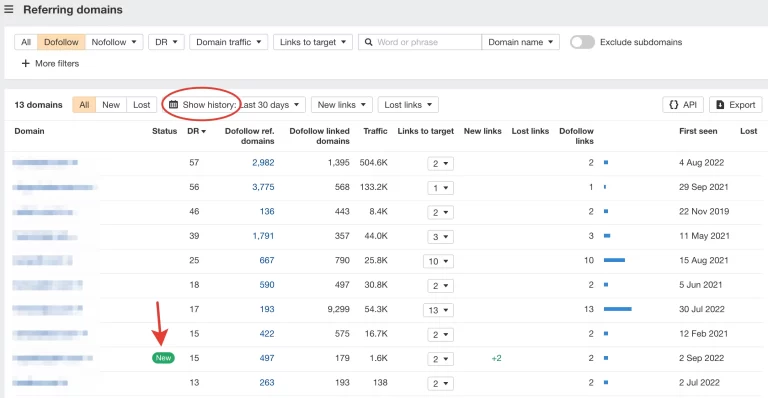Open the 590 dofollow ref. domains link
Viewport: 768px width, 398px height.
pos(267,285)
